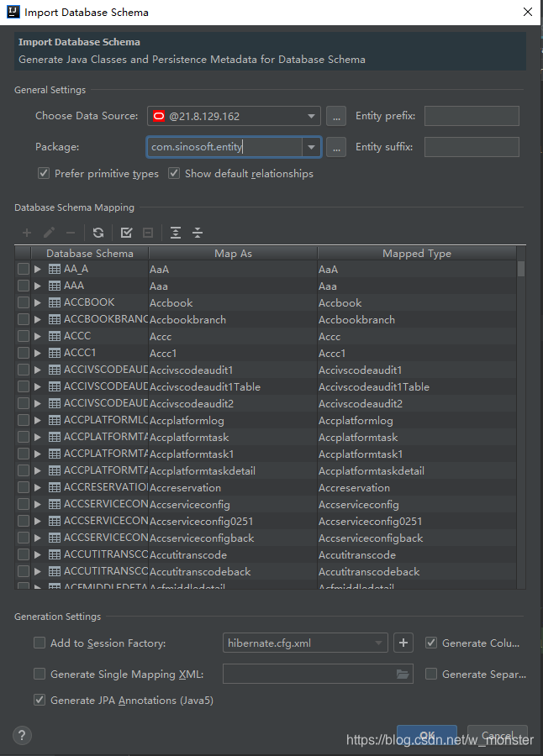
Task: Click Mapped Type cell Accutitranscode
Action: click(417, 555)
